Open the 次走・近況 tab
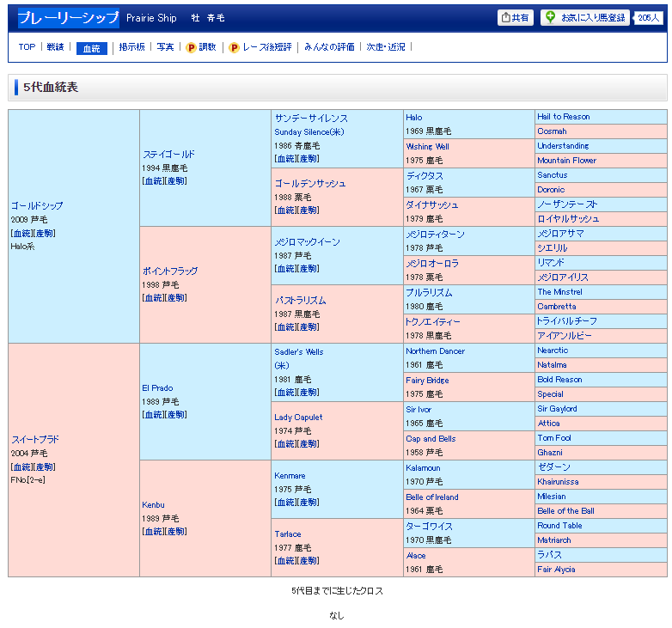The width and height of the screenshot is (672, 628). pos(385,47)
